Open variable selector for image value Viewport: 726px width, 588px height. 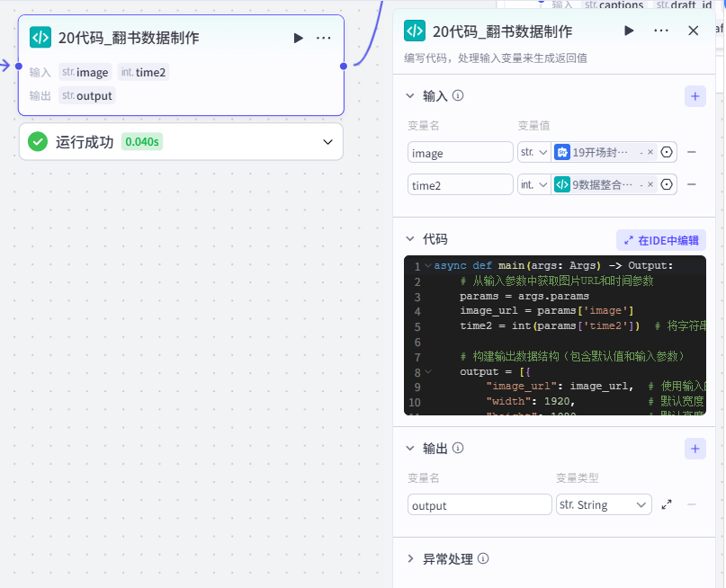pos(667,152)
